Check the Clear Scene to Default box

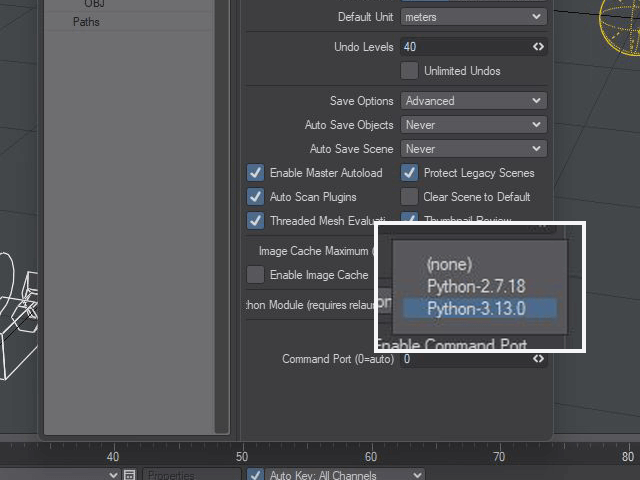point(409,197)
